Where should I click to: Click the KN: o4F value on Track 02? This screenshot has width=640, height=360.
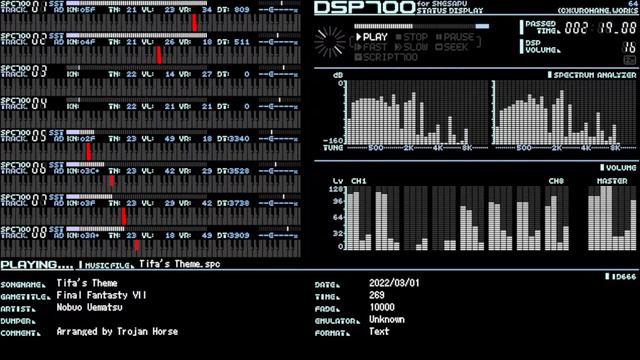[81, 42]
